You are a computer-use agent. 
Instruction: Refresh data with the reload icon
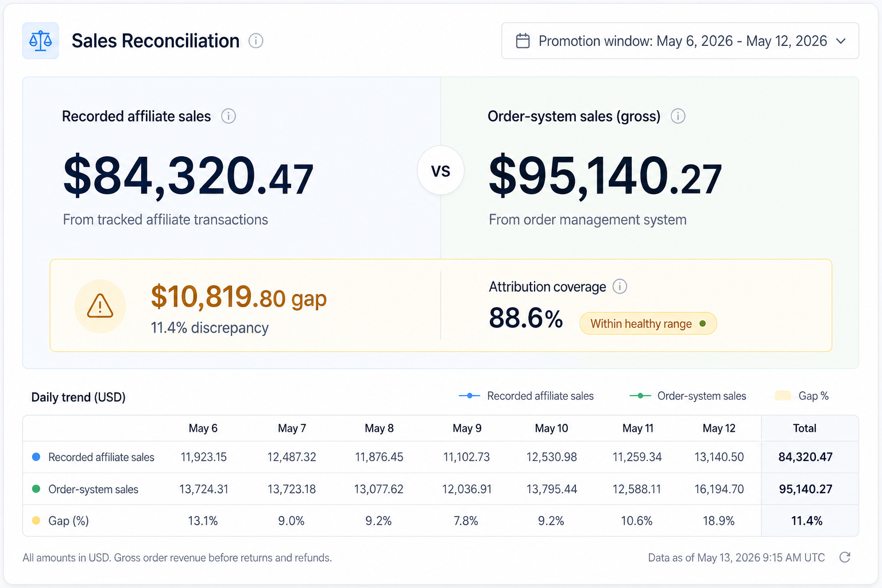845,557
